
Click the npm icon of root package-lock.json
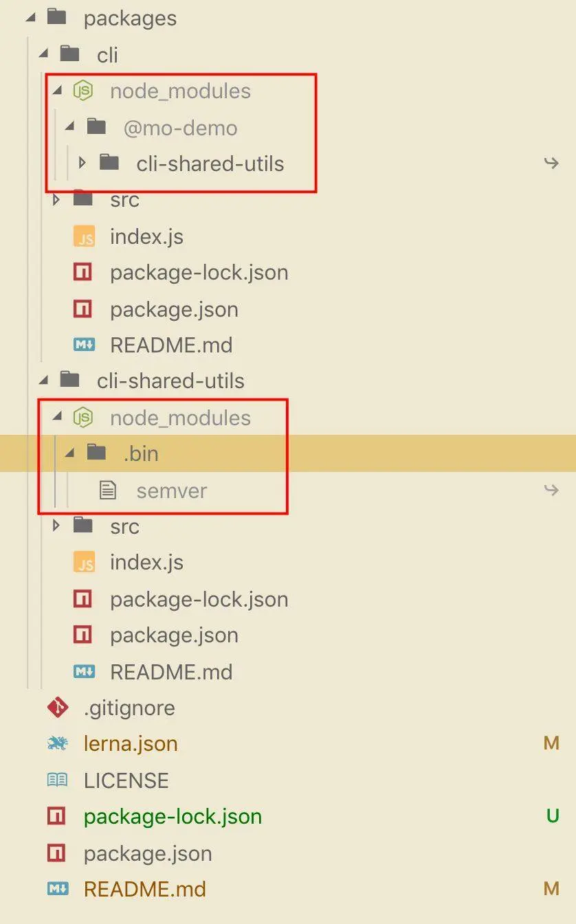56,816
